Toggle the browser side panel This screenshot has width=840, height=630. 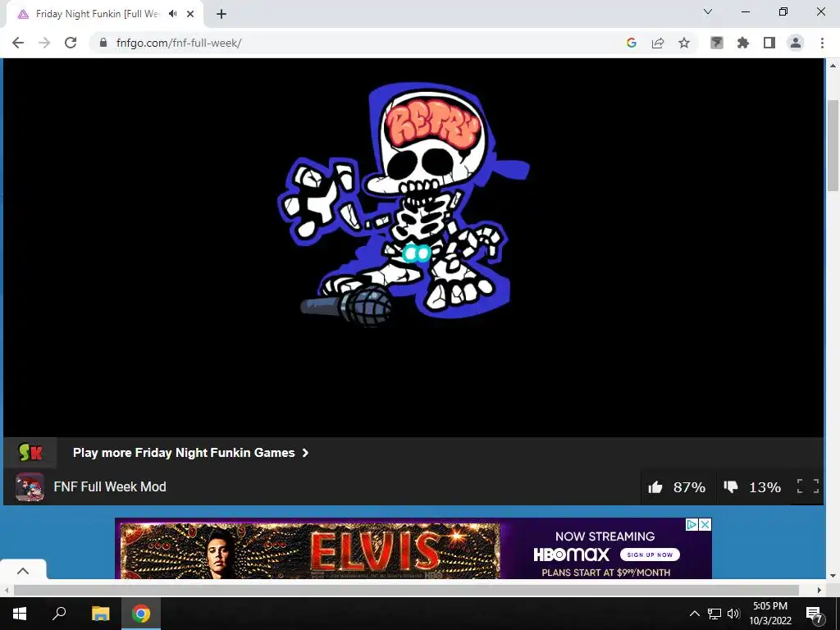(769, 43)
